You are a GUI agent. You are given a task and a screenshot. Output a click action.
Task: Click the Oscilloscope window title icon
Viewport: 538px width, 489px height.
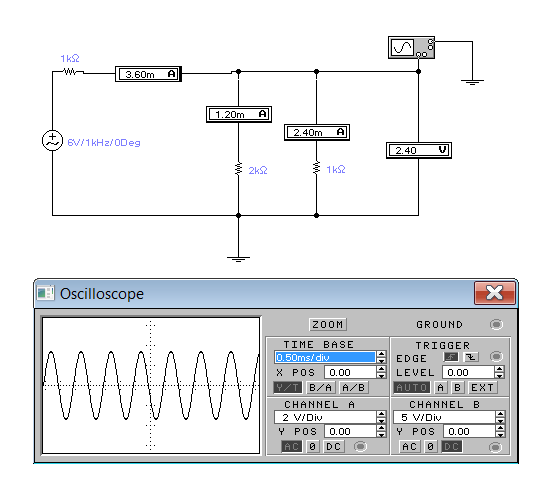[x=45, y=293]
